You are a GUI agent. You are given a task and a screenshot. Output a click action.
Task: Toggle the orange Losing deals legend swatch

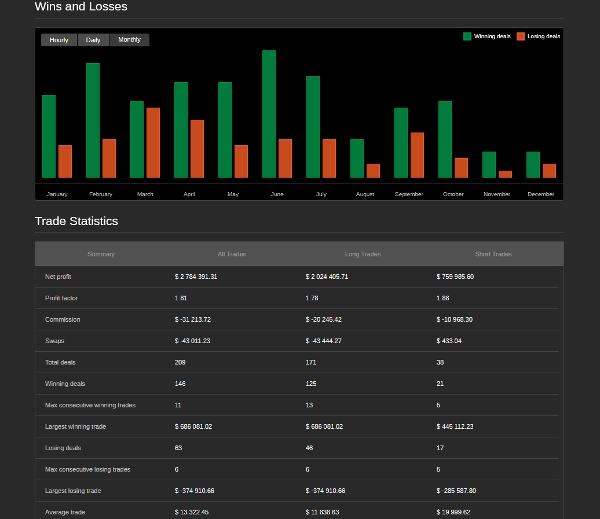tap(520, 36)
